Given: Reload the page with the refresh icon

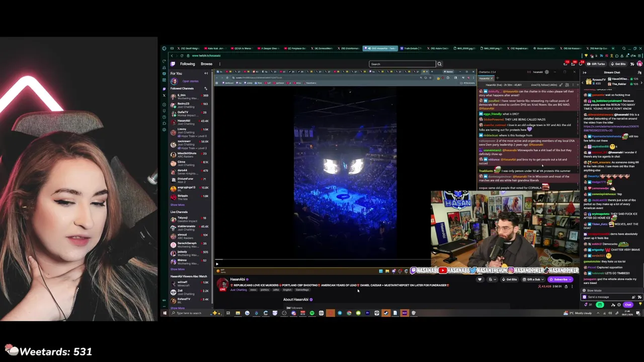Looking at the screenshot, I should (x=182, y=55).
